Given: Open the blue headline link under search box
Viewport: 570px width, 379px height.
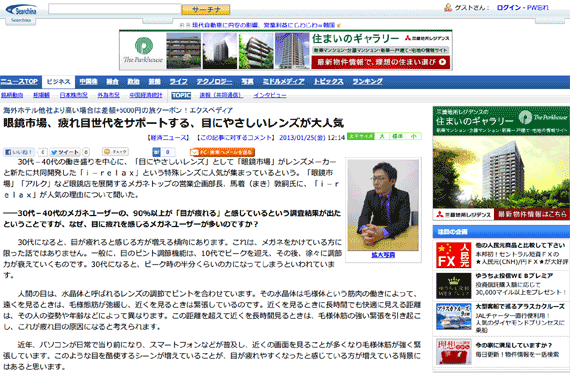Looking at the screenshot, I should (x=263, y=25).
